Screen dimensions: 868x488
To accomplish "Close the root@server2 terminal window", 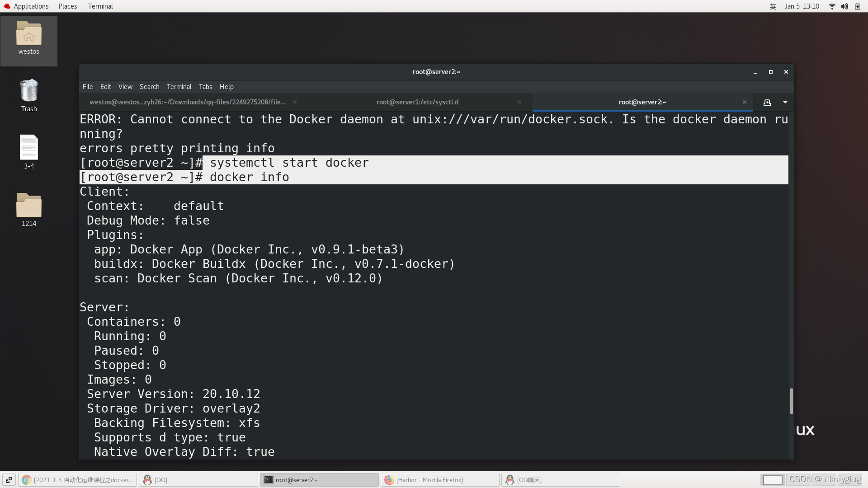I will point(786,72).
